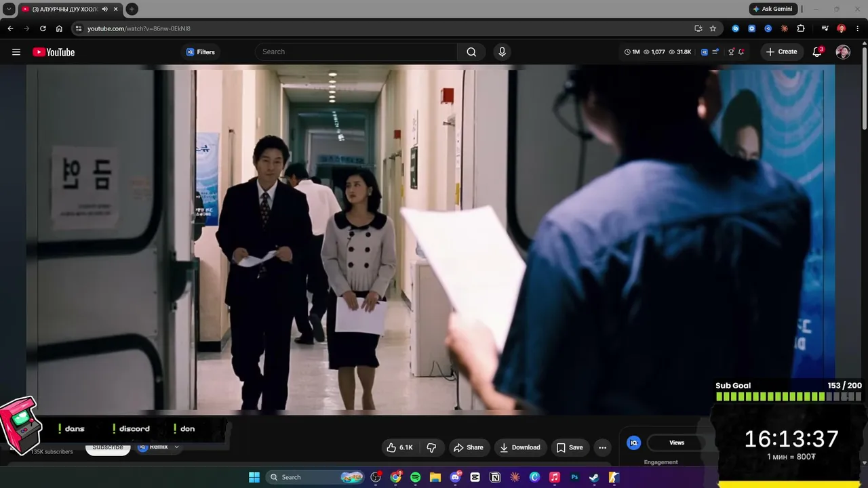Focus the YouTube search box
The image size is (868, 488).
357,52
